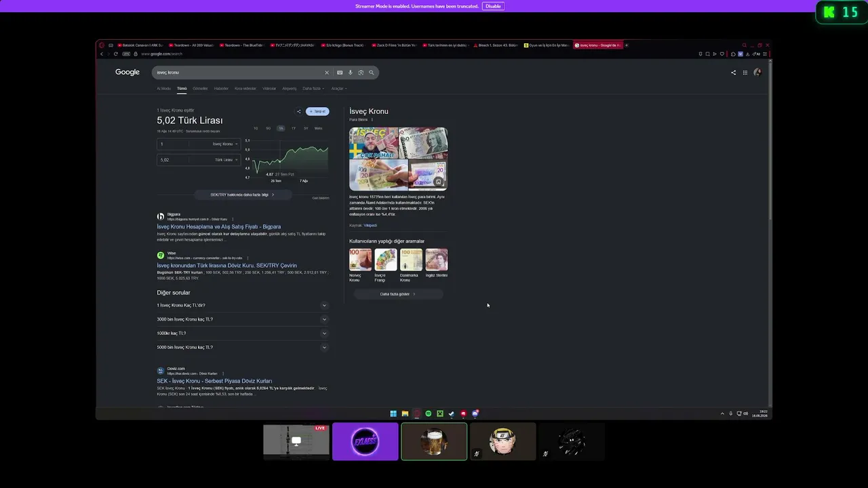
Task: Select the 1A chart range
Action: [281, 128]
